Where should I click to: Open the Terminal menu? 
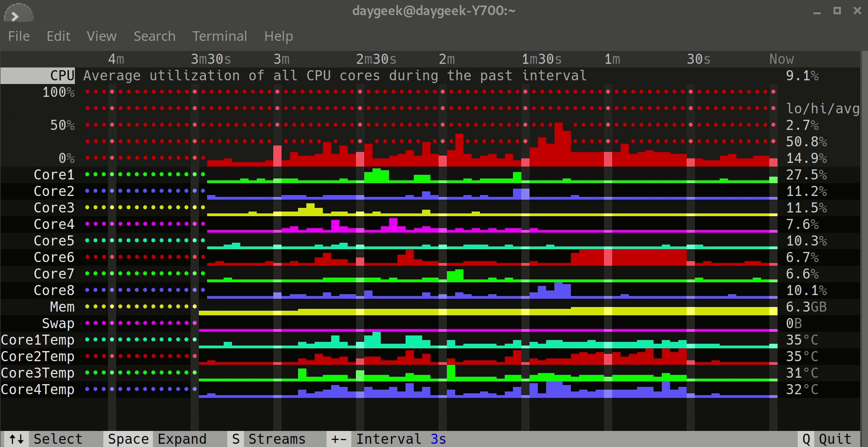(x=220, y=36)
